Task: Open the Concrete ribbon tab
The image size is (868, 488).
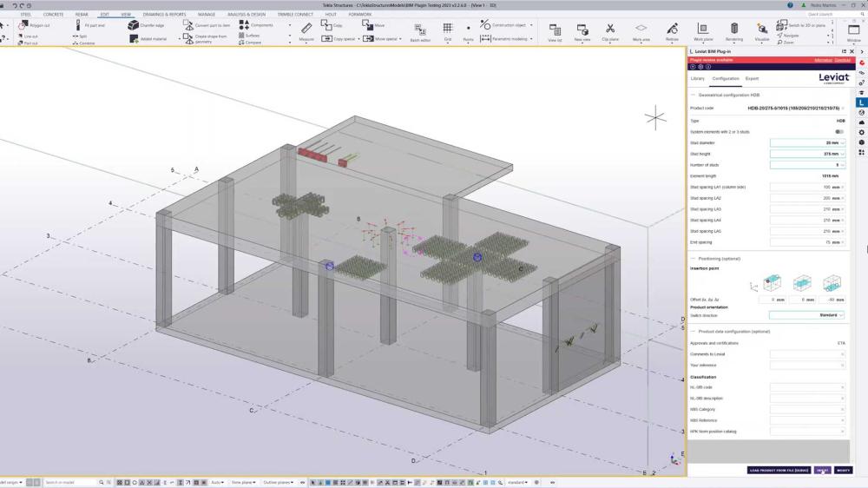Action: tap(54, 14)
